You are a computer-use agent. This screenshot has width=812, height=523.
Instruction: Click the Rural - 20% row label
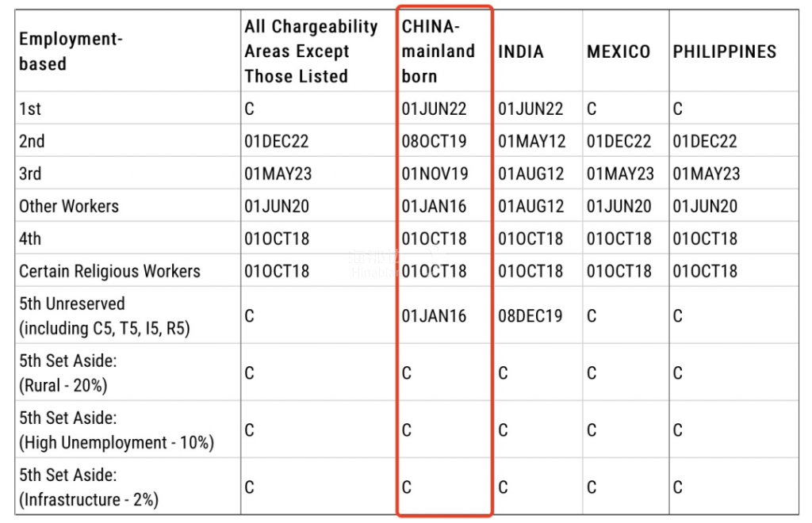pyautogui.click(x=63, y=386)
